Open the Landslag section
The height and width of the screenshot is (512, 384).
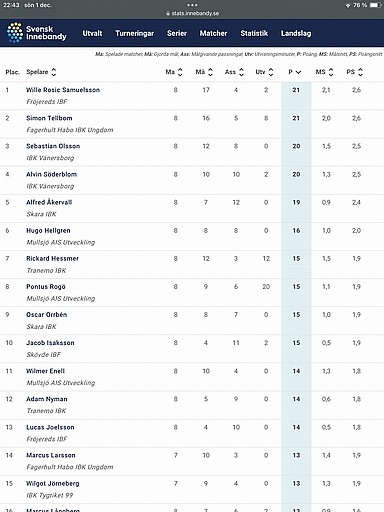[x=296, y=33]
